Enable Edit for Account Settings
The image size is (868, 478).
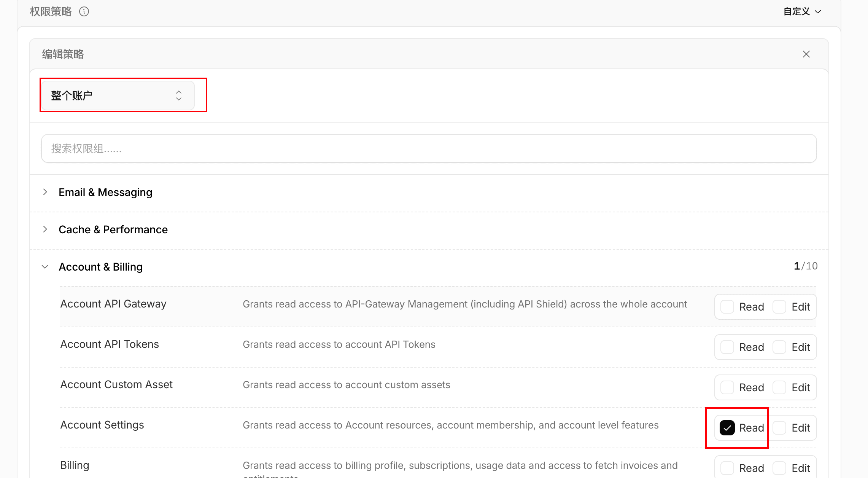(x=779, y=428)
